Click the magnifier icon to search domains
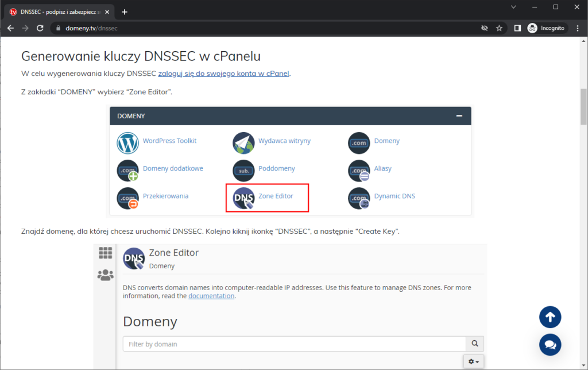The height and width of the screenshot is (370, 588). pos(475,343)
